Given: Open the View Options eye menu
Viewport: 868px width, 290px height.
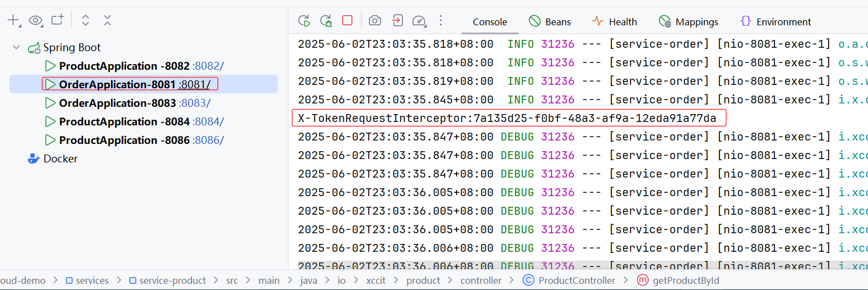Looking at the screenshot, I should (35, 21).
